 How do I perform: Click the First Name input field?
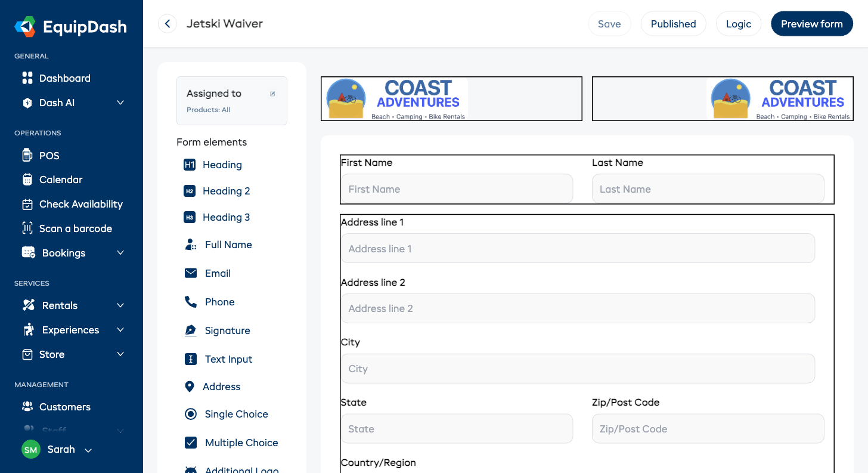457,189
